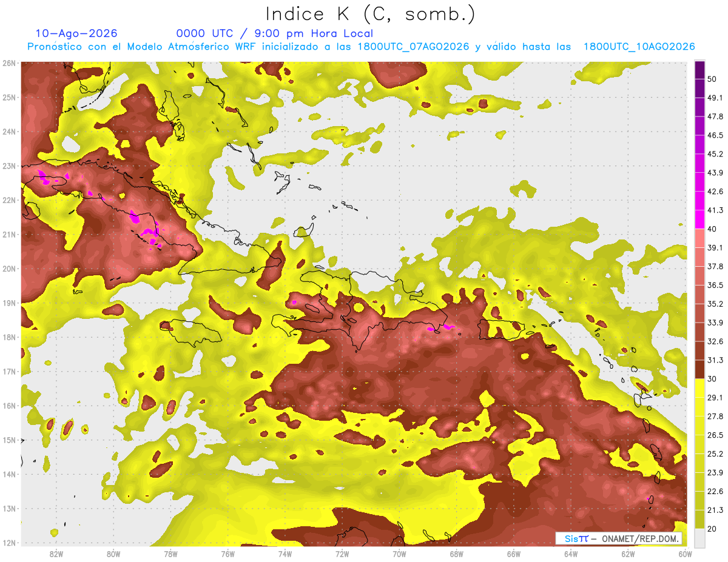The height and width of the screenshot is (562, 728).
Task: Click latitude axis label '26N'
Action: pyautogui.click(x=9, y=63)
